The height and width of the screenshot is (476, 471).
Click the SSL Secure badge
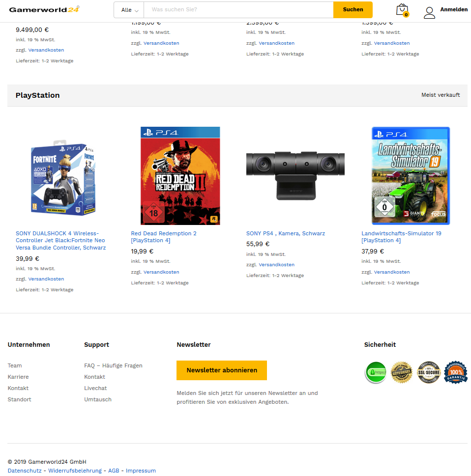click(429, 372)
